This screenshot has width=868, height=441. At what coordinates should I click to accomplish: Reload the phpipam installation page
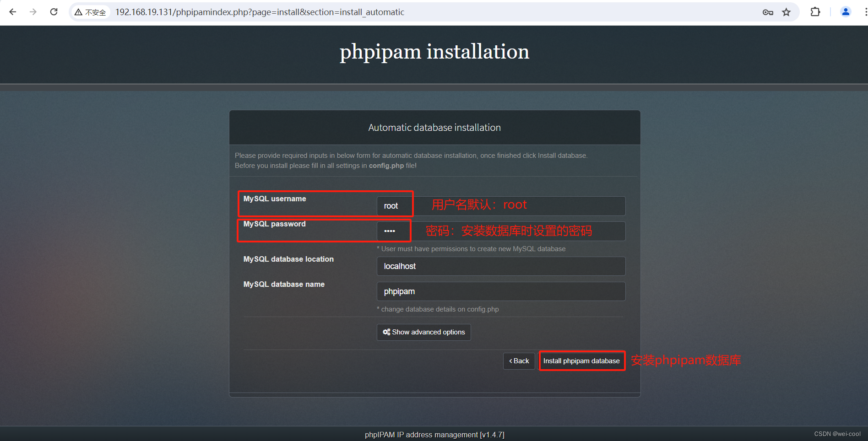pyautogui.click(x=54, y=12)
